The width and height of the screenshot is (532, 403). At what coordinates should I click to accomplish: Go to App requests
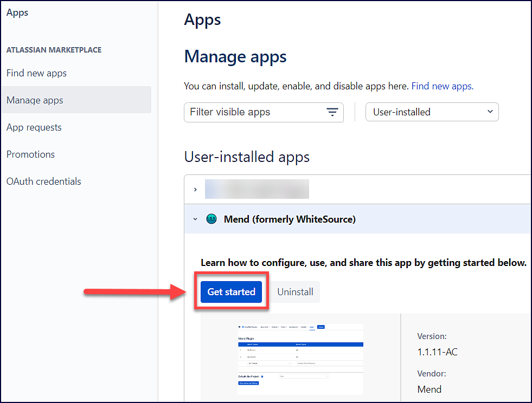(x=34, y=127)
